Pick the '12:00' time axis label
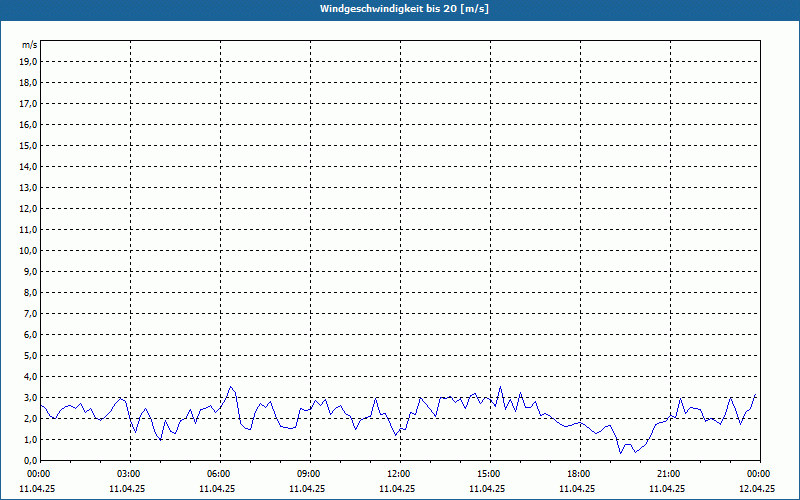Image resolution: width=800 pixels, height=500 pixels. pos(401,474)
